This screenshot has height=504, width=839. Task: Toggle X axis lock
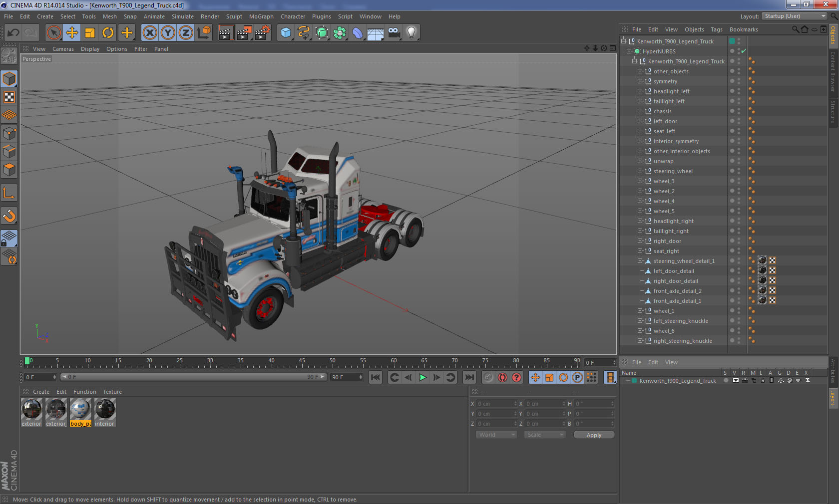(x=150, y=33)
